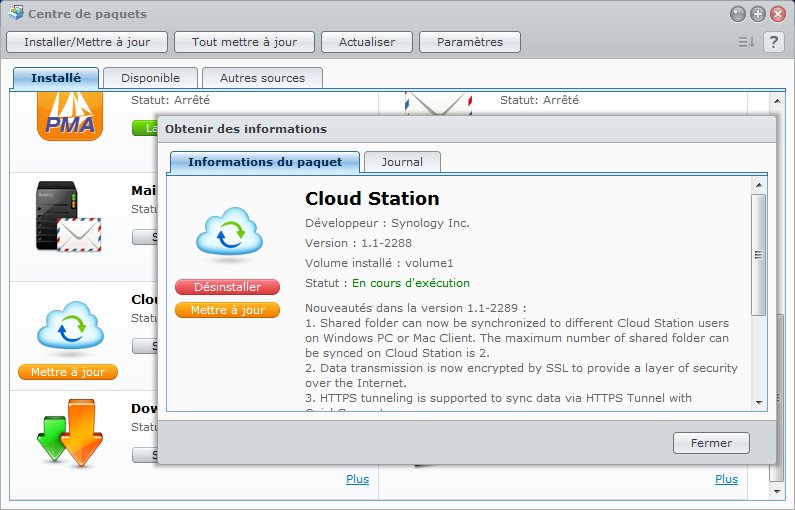Open the help question mark icon
Screen dimensions: 795x510
[x=773, y=42]
